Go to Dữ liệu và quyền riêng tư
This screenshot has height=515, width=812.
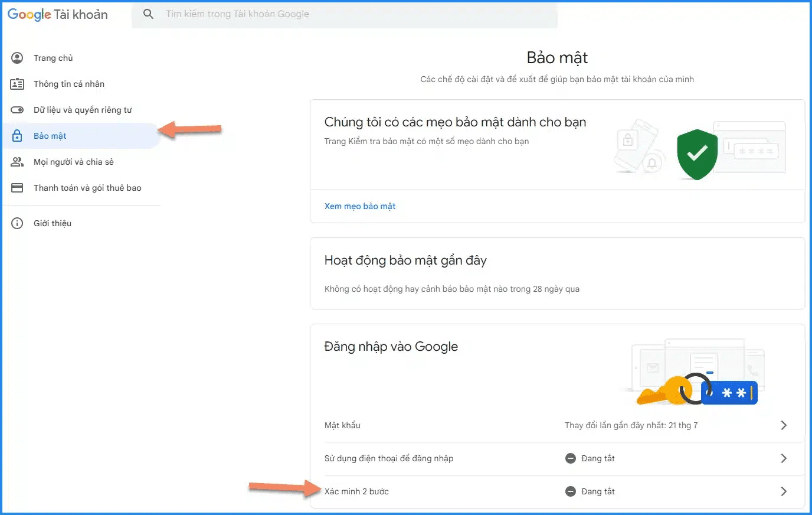(x=81, y=110)
